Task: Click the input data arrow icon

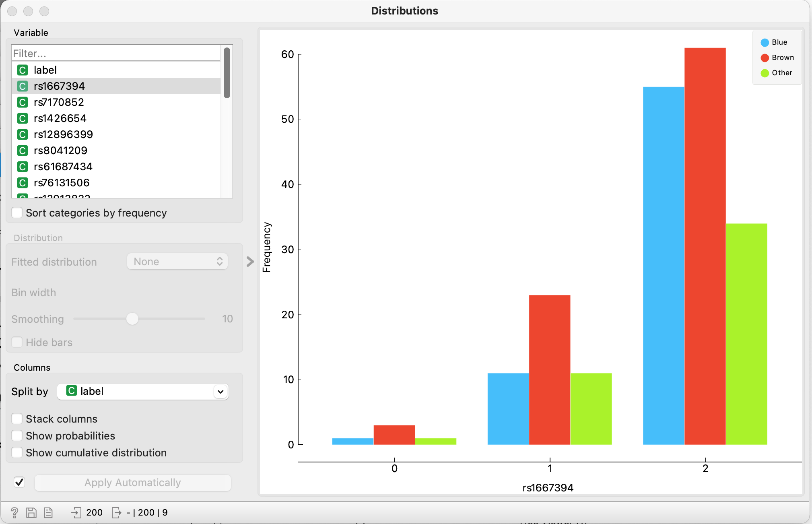Action: 76,512
